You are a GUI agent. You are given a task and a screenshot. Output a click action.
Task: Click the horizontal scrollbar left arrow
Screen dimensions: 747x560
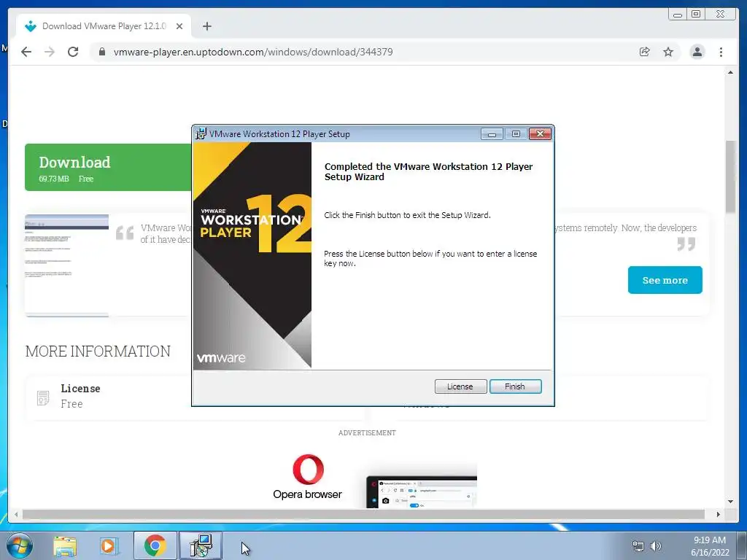(16, 514)
